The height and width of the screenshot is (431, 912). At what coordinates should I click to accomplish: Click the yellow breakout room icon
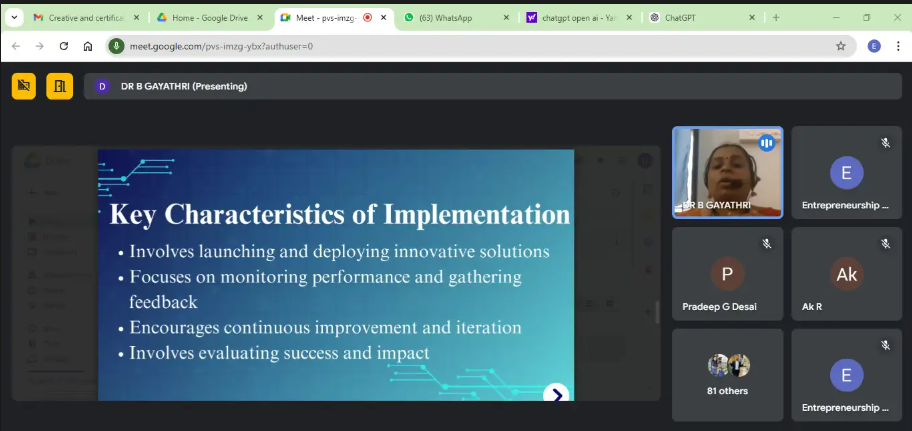(x=59, y=87)
